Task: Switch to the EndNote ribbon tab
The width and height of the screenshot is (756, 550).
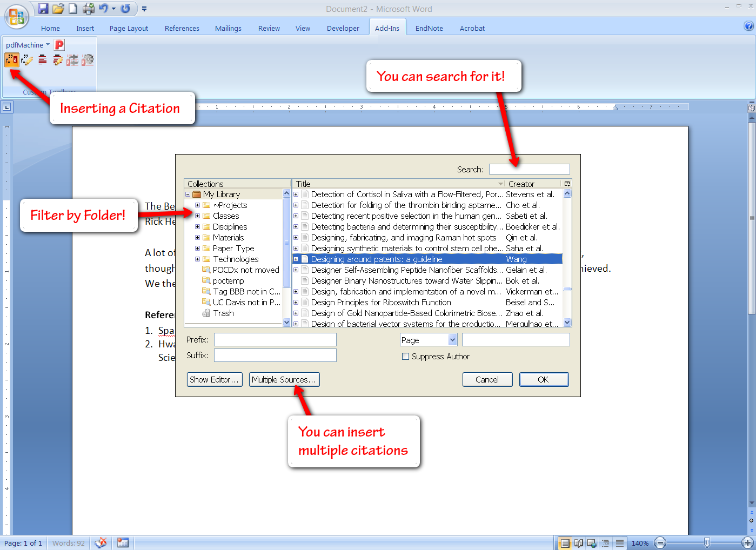Action: coord(429,28)
